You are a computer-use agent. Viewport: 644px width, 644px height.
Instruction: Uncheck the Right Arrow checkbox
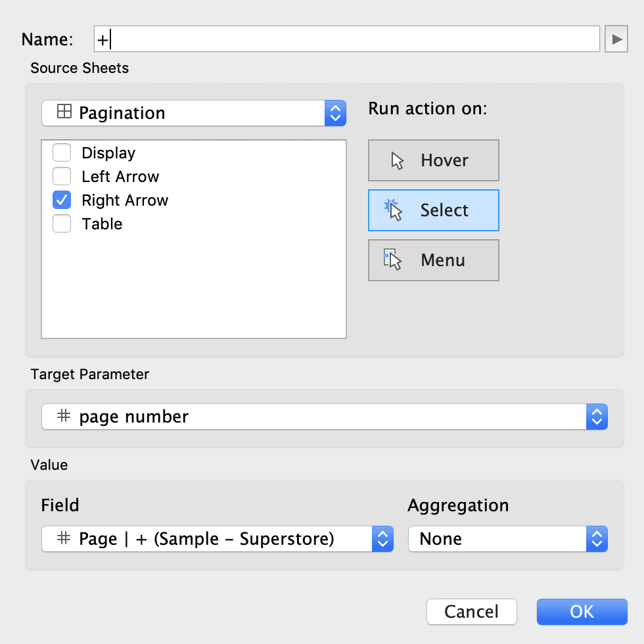(61, 200)
